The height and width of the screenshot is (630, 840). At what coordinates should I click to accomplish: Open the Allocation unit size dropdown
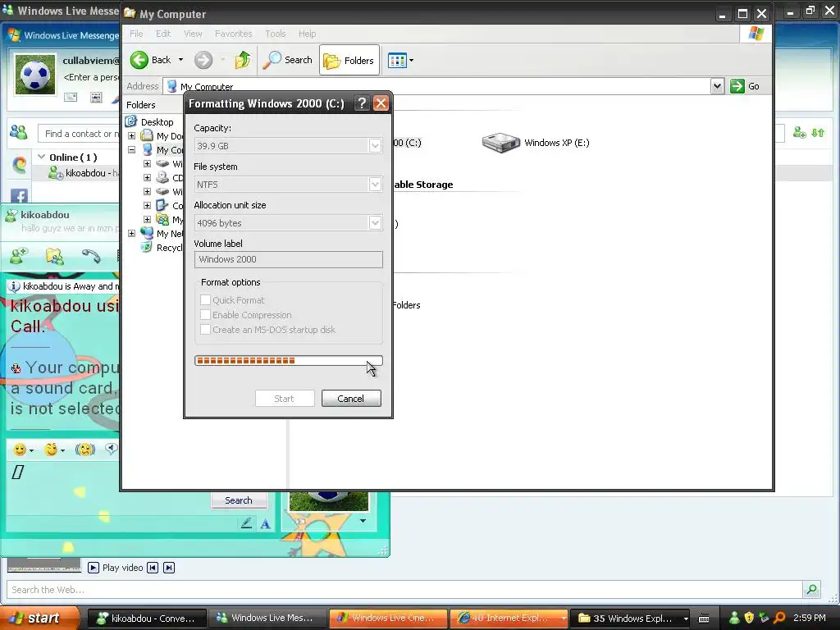(375, 223)
